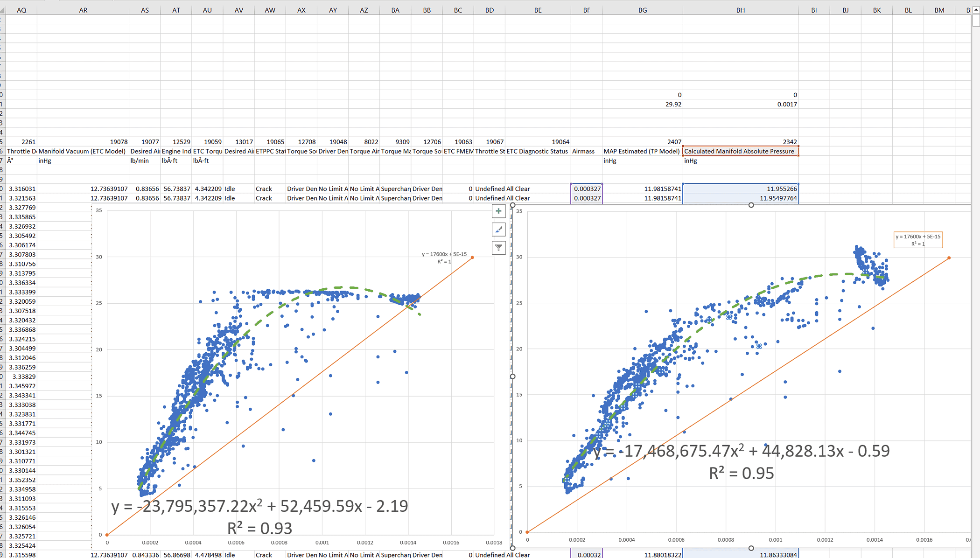Select the 'Supercharg' cell in first data row
This screenshot has height=558, width=980.
click(x=395, y=189)
